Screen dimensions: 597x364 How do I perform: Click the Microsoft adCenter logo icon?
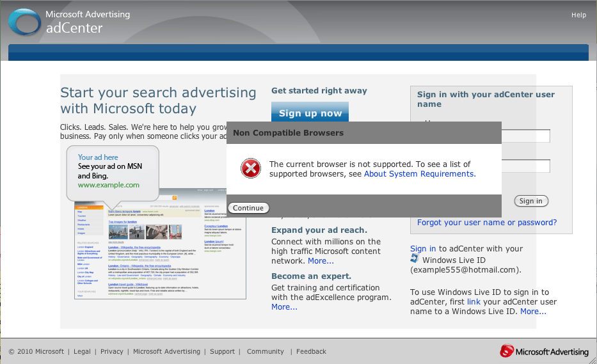(24, 22)
